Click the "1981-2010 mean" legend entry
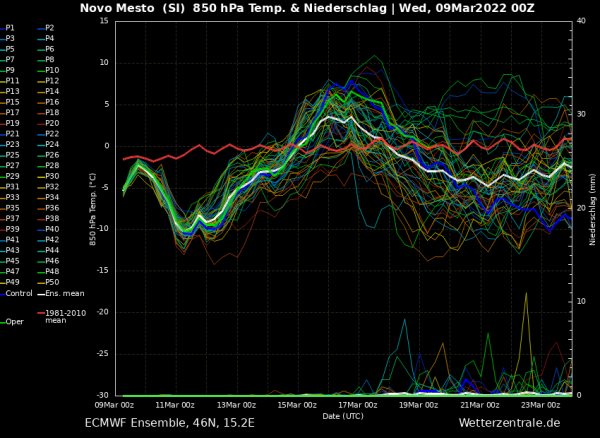Viewport: 600px width, 438px height. 62,316
